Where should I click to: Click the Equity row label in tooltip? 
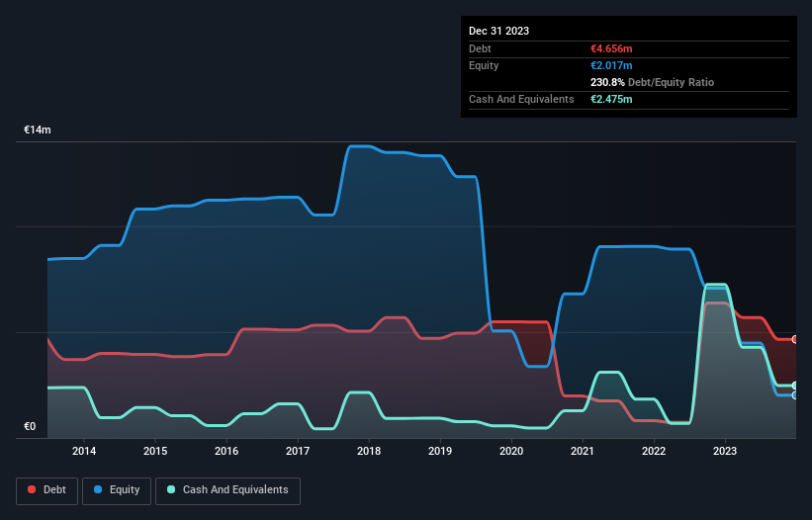pos(484,65)
